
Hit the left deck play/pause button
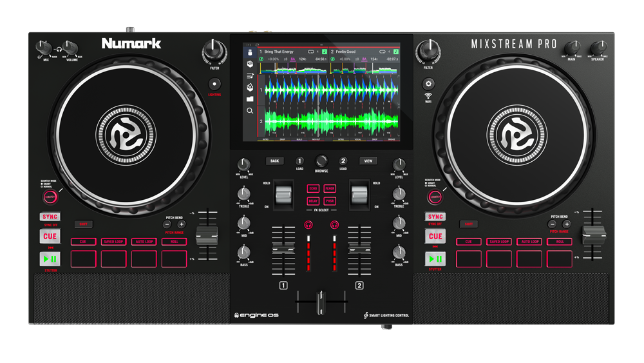click(50, 259)
